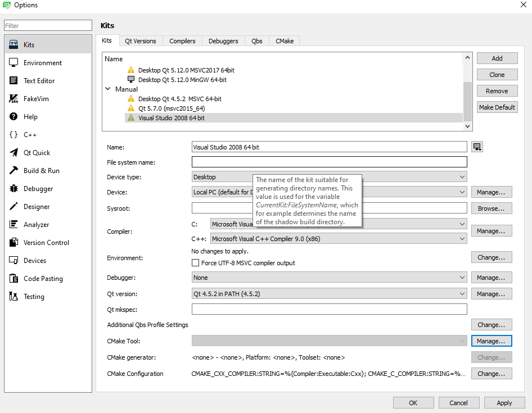The image size is (532, 413).
Task: Enable Force UTF-8 MSVC compiler output
Action: click(196, 263)
